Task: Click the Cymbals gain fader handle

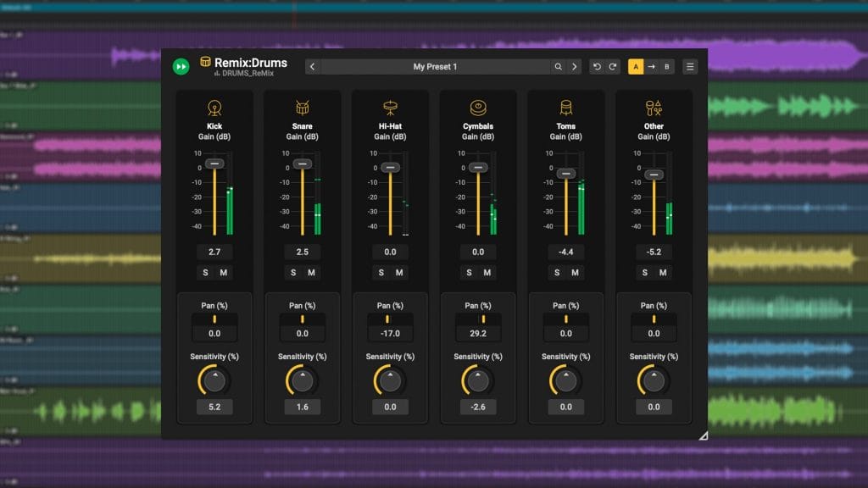Action: [478, 167]
